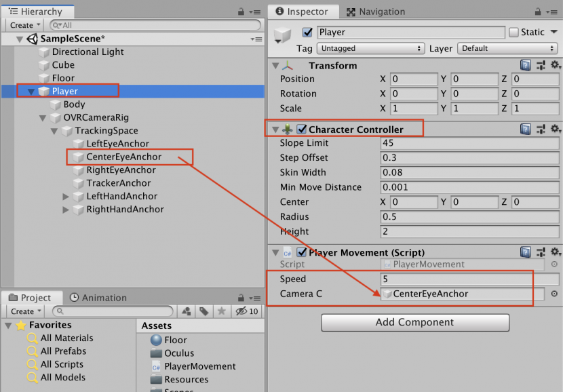Image resolution: width=563 pixels, height=392 pixels.
Task: Switch to the Navigation tab
Action: click(x=375, y=12)
